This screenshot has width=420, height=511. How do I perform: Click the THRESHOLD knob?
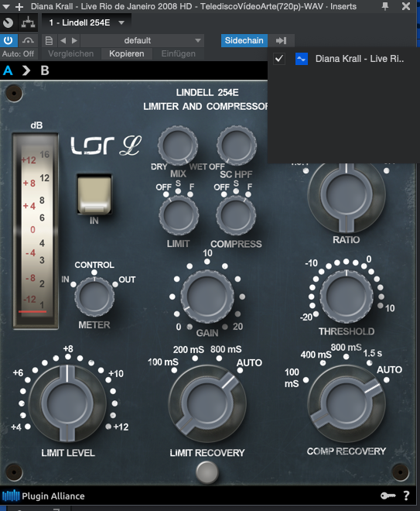coord(347,297)
